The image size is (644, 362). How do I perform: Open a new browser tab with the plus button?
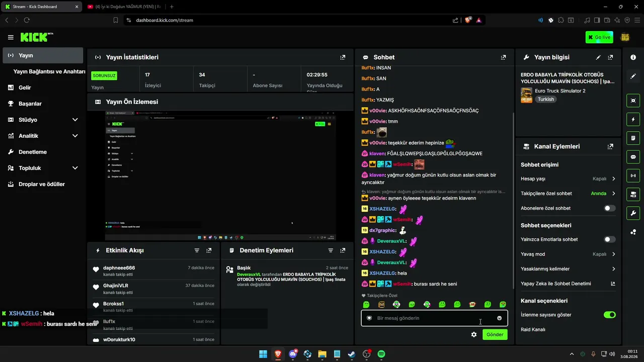click(172, 7)
